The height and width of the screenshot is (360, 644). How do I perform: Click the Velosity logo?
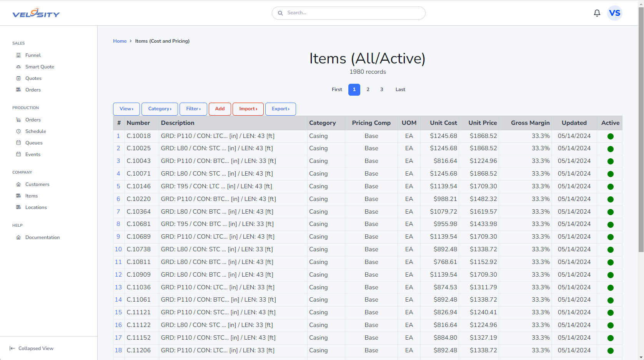click(36, 13)
